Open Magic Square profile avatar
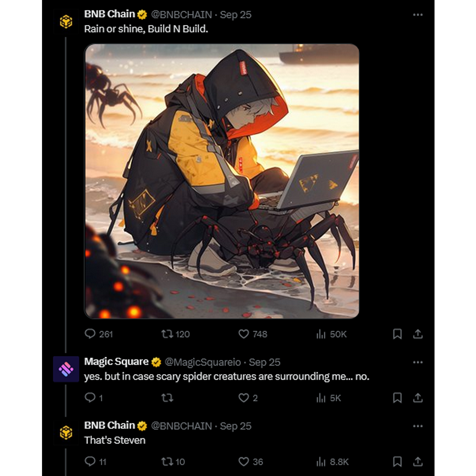Screen dimensions: 476x476 click(66, 369)
